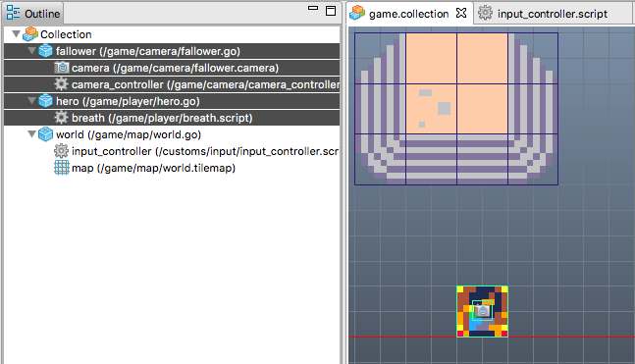This screenshot has width=635, height=364.
Task: Collapse the hero tree node
Action: click(31, 101)
